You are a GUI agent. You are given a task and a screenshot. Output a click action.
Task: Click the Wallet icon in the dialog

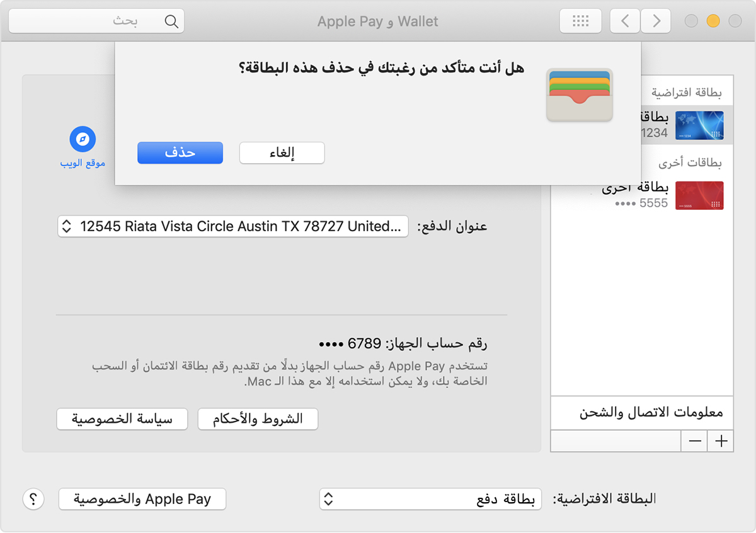tap(580, 95)
